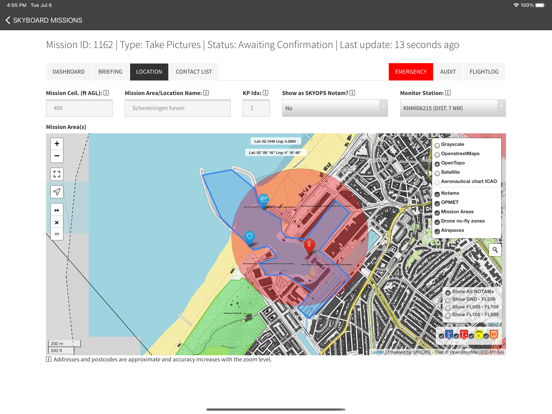Viewport: 552px width, 414px height.
Task: Open the AUDIT tab
Action: coord(448,72)
